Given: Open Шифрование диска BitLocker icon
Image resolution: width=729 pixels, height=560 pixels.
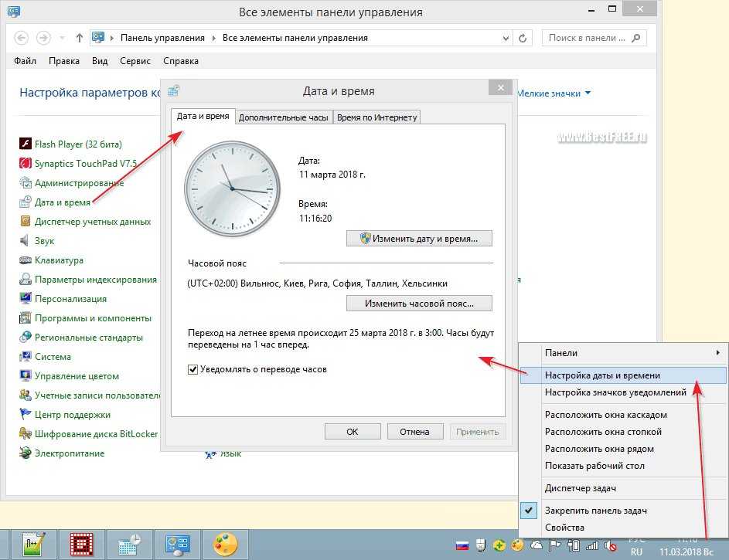Looking at the screenshot, I should tap(25, 433).
